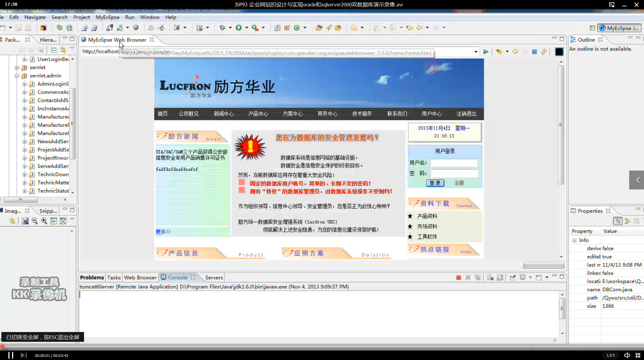The width and height of the screenshot is (644, 360).
Task: Click the volume speaker icon in player
Action: (627, 355)
